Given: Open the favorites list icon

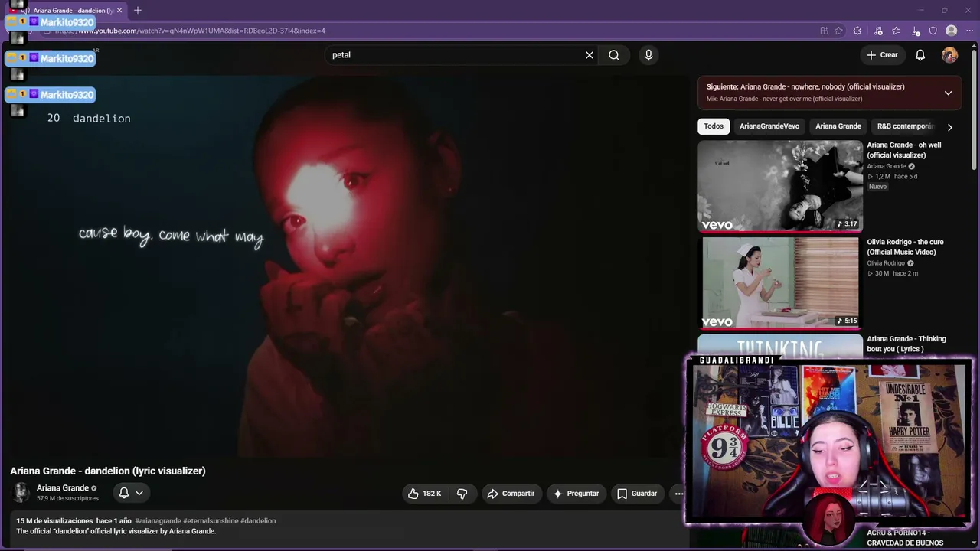Looking at the screenshot, I should click(897, 31).
